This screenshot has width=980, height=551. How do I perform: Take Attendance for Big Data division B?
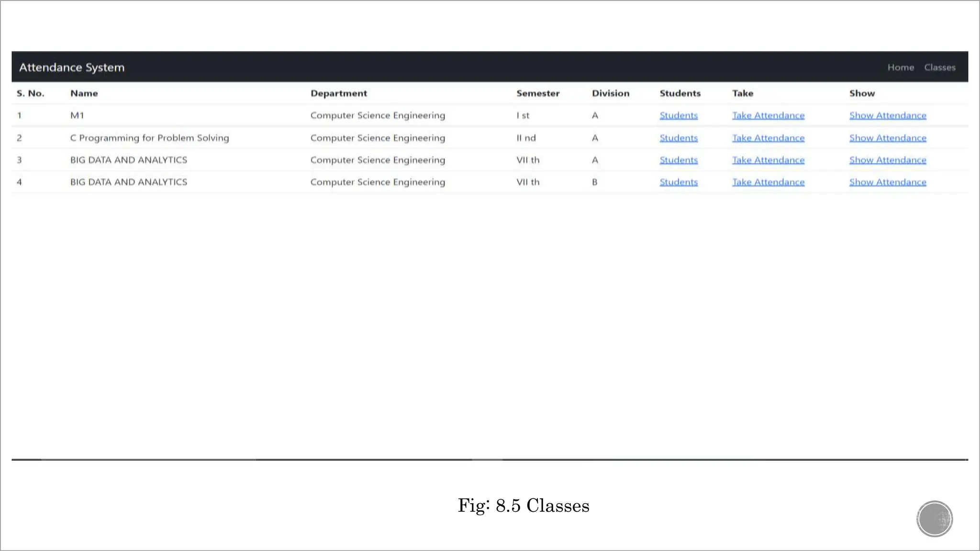[768, 182]
